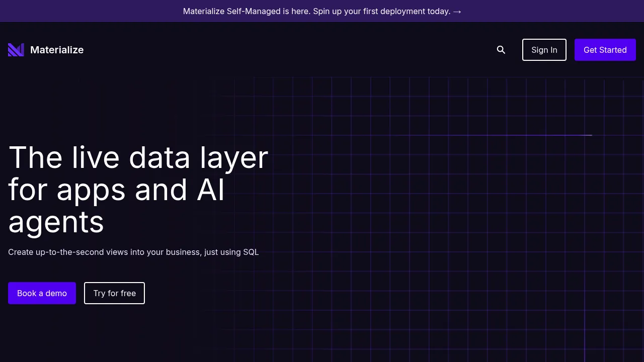Click the Get Started button
The width and height of the screenshot is (644, 362).
(x=605, y=50)
